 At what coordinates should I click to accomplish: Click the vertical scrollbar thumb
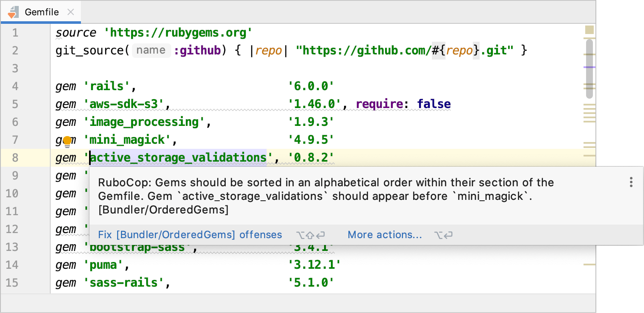click(x=589, y=68)
